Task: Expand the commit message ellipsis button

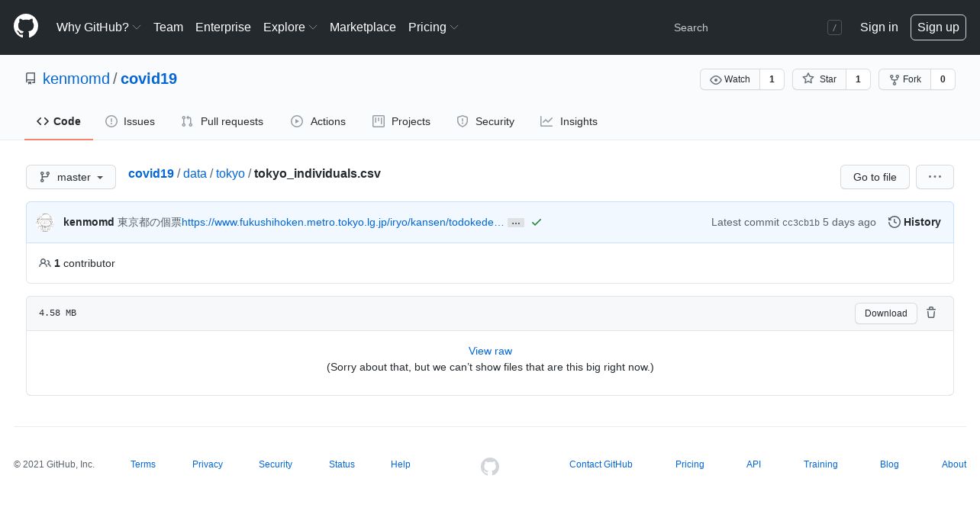Action: [516, 223]
